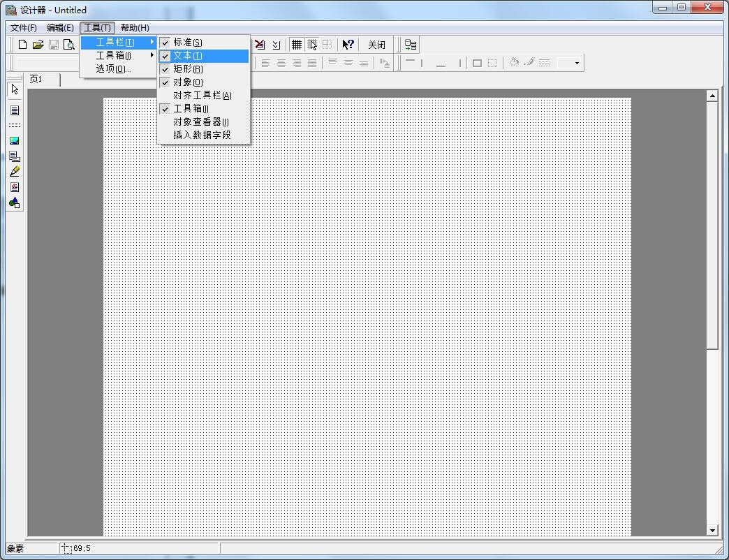729x560 pixels.
Task: Click the paint bucket fill color icon
Action: pyautogui.click(x=514, y=62)
